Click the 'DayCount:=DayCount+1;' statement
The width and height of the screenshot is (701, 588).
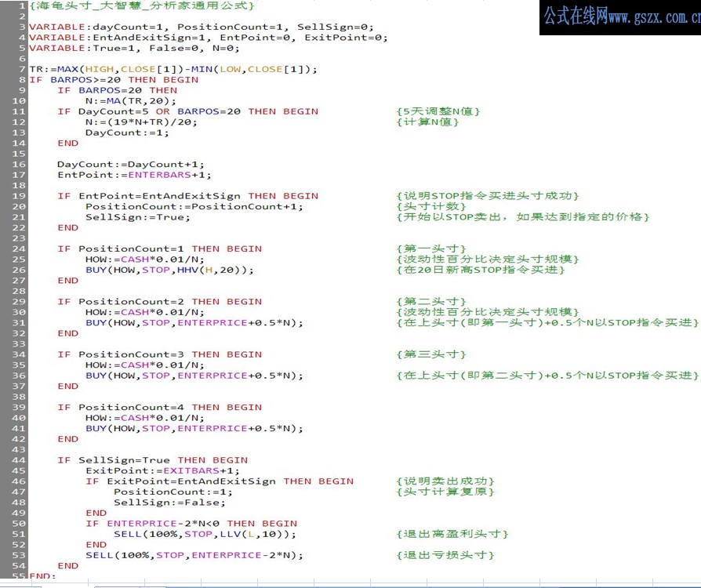pyautogui.click(x=130, y=165)
